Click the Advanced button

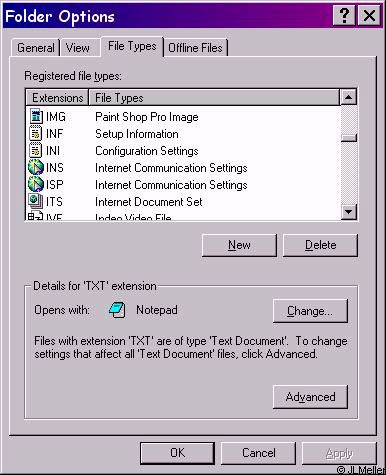click(310, 397)
